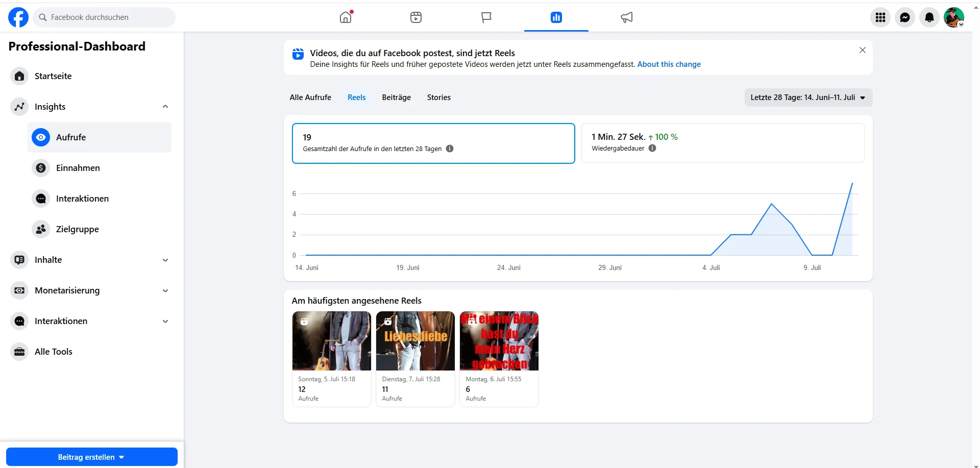Image resolution: width=980 pixels, height=468 pixels.
Task: Open the Facebook logo home link
Action: point(18,17)
